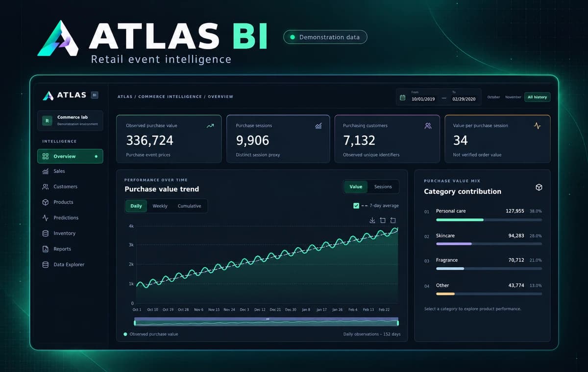
Task: Switch chart metric to Sessions
Action: pyautogui.click(x=383, y=186)
